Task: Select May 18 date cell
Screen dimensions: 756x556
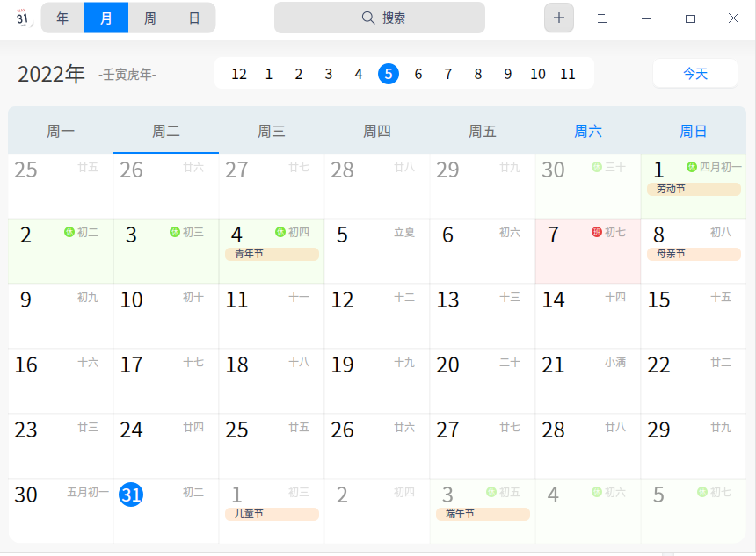Action: tap(272, 381)
